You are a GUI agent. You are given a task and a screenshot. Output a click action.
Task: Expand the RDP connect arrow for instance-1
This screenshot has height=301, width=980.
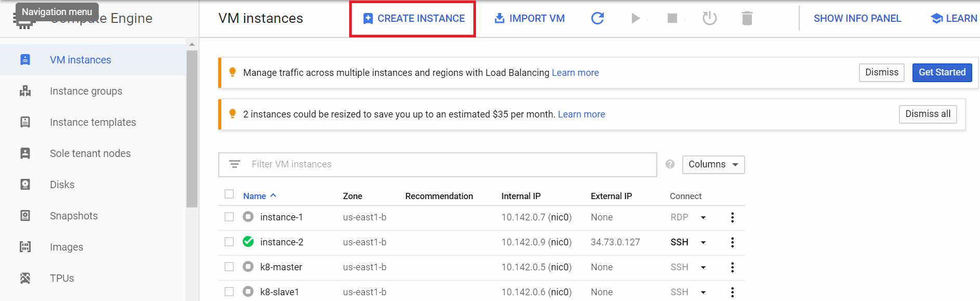(x=703, y=217)
